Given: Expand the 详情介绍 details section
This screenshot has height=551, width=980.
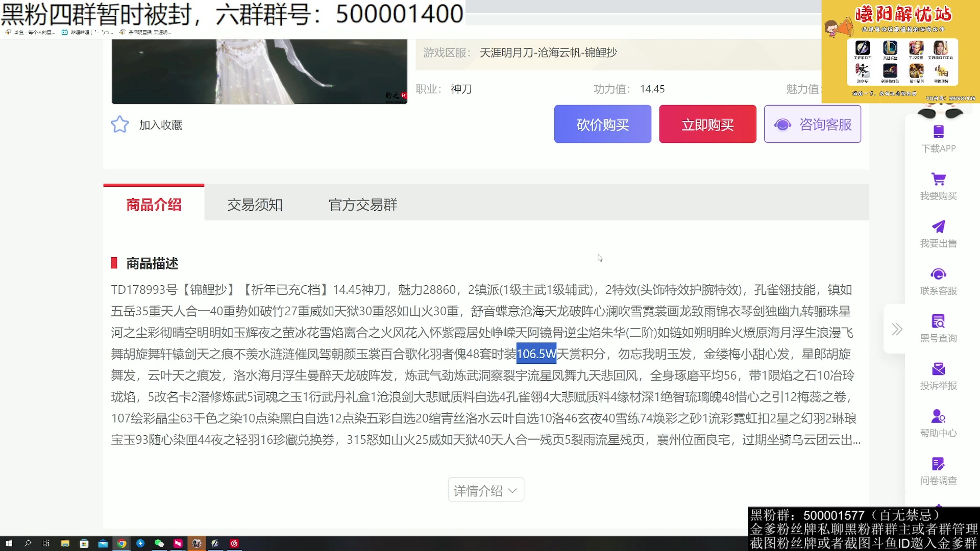Looking at the screenshot, I should pyautogui.click(x=485, y=489).
